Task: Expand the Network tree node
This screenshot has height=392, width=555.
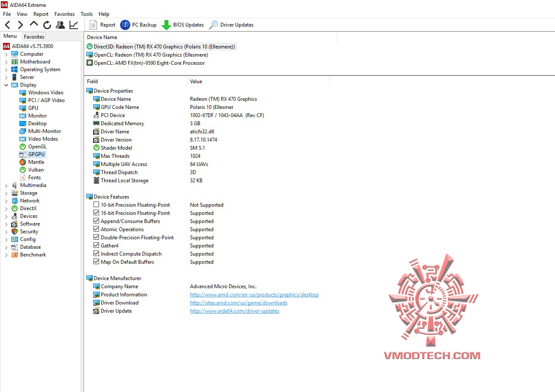Action: 6,201
